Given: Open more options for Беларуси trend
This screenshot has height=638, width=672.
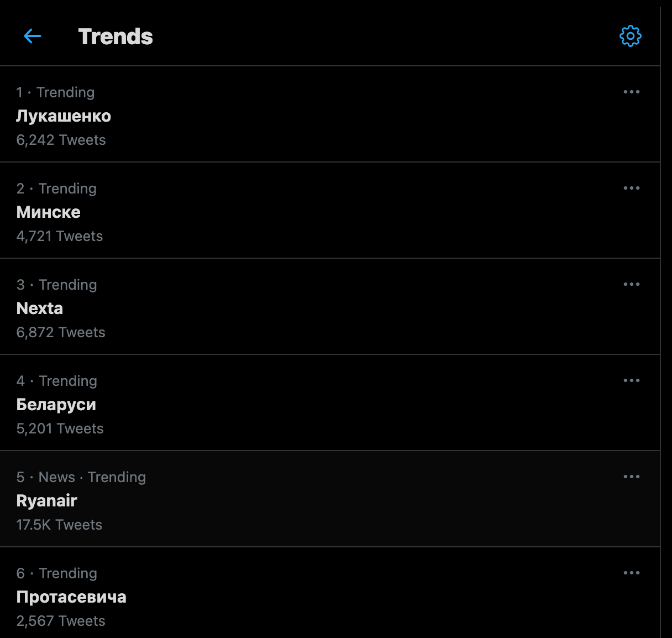Looking at the screenshot, I should [631, 380].
